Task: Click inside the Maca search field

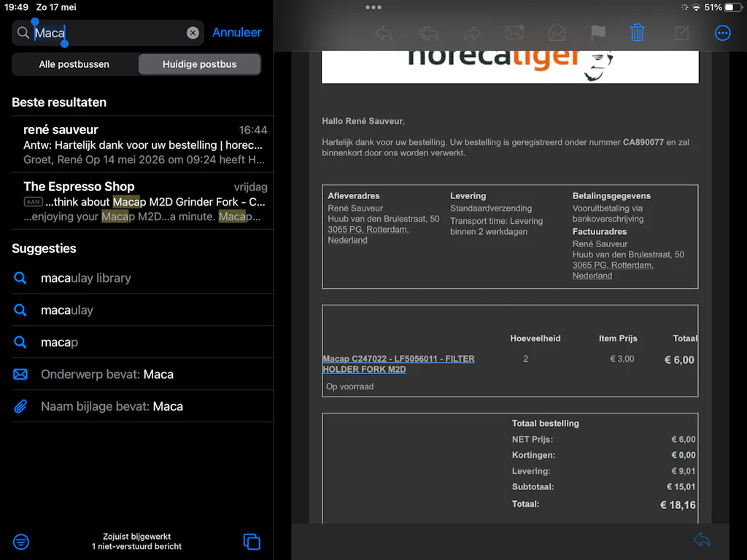Action: [x=108, y=33]
